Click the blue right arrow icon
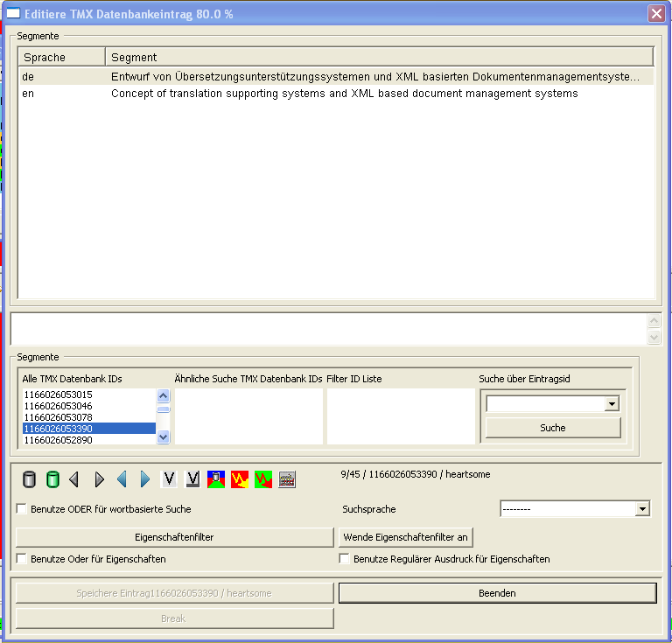The height and width of the screenshot is (643, 672). tap(145, 479)
